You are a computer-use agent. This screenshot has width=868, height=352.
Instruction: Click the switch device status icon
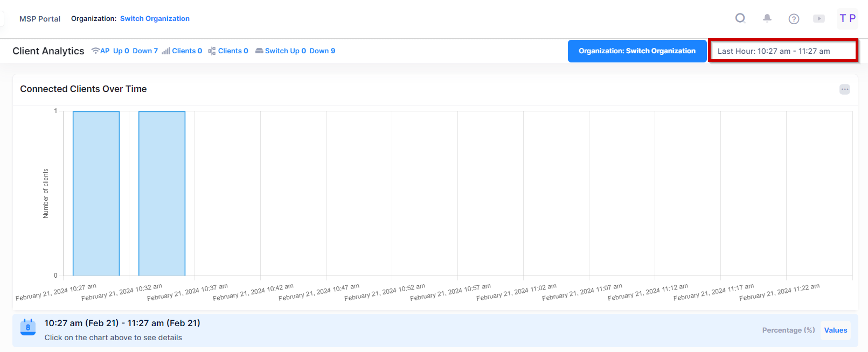click(x=259, y=51)
